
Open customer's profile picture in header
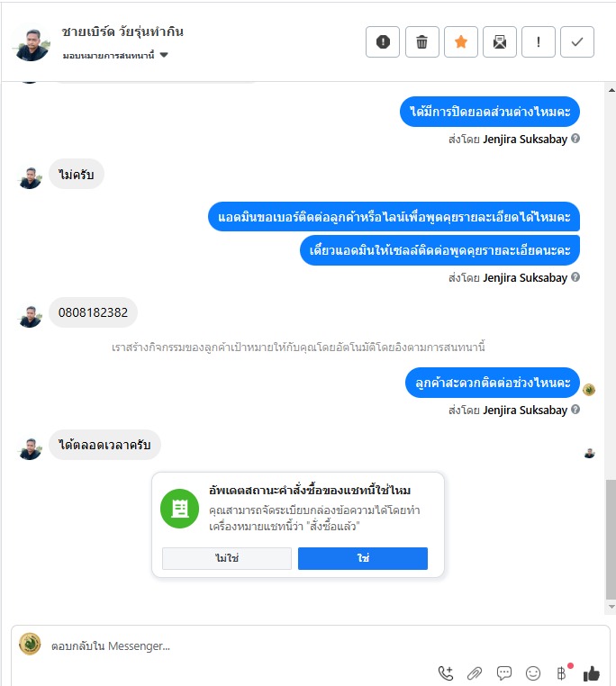click(32, 44)
